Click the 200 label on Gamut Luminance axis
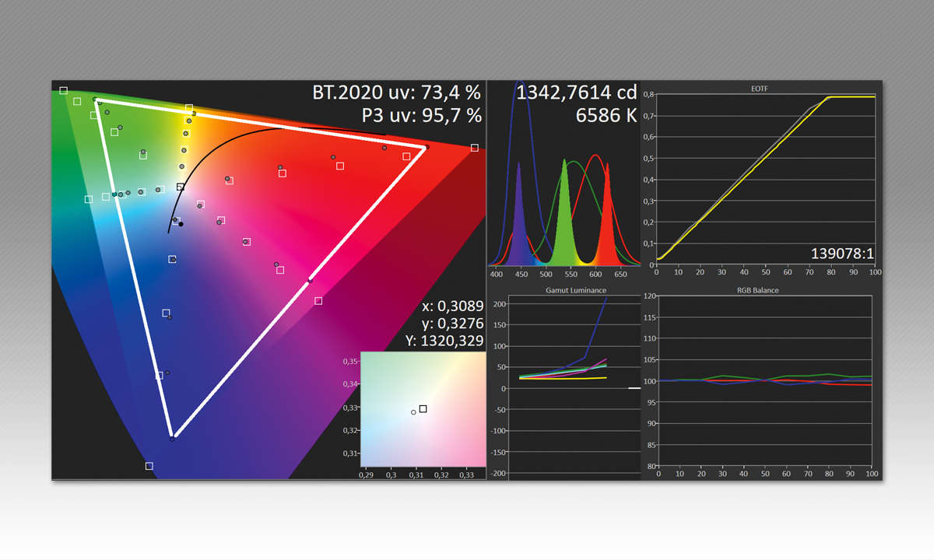This screenshot has height=560, width=934. (x=500, y=304)
